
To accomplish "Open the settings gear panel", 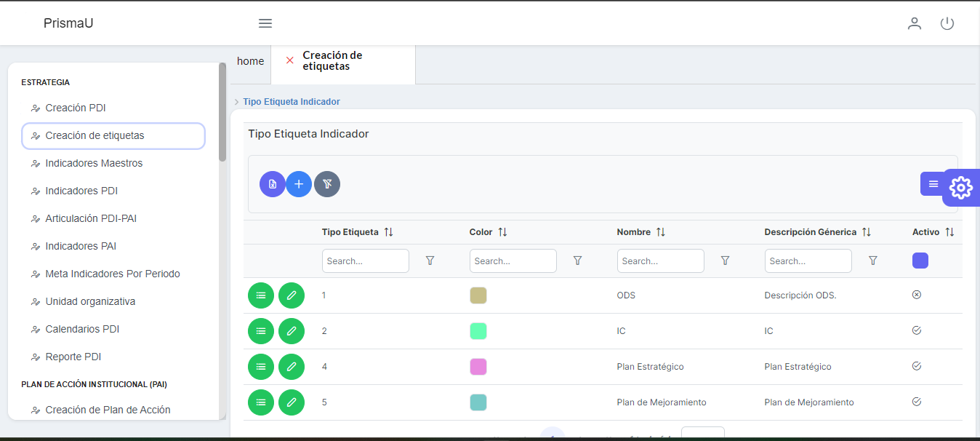I will click(x=960, y=188).
